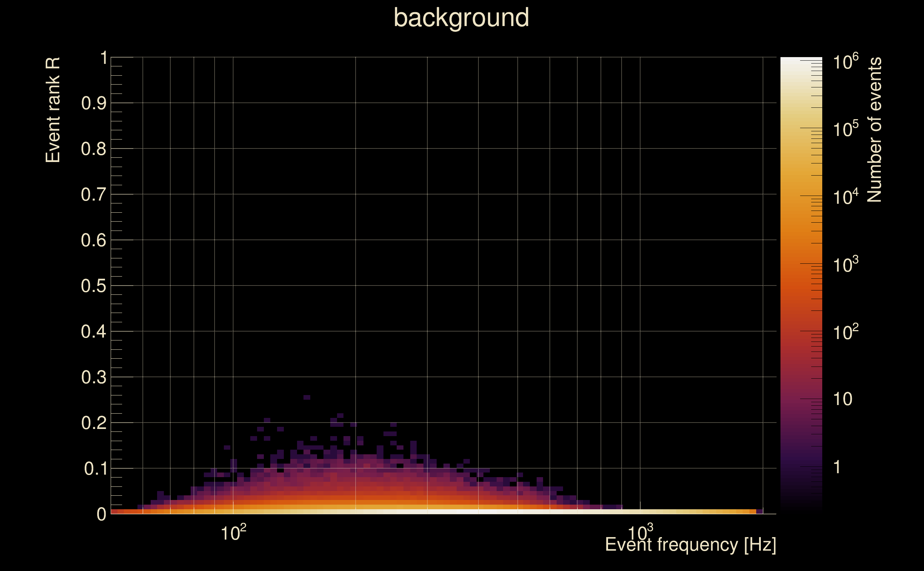Click the y-axis tick label 0.5
This screenshot has width=924, height=571.
(x=93, y=286)
